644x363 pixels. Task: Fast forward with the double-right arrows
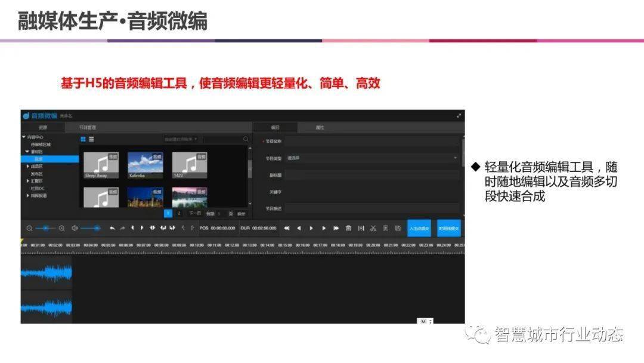(x=336, y=228)
